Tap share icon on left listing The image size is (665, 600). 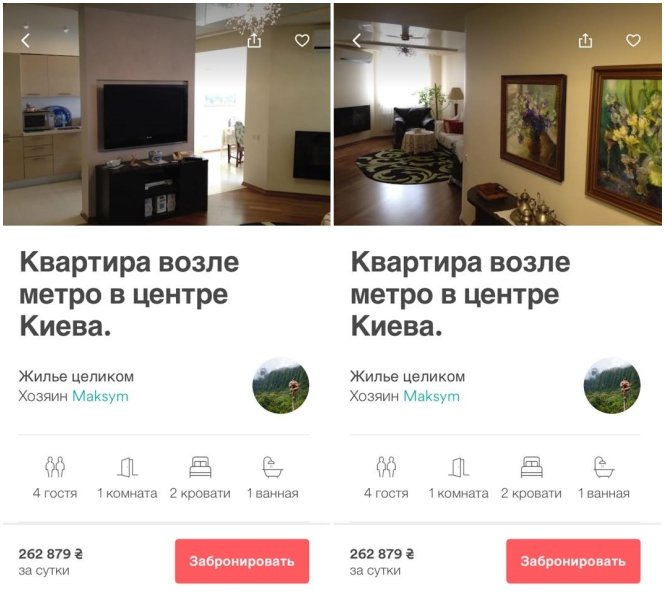point(254,41)
